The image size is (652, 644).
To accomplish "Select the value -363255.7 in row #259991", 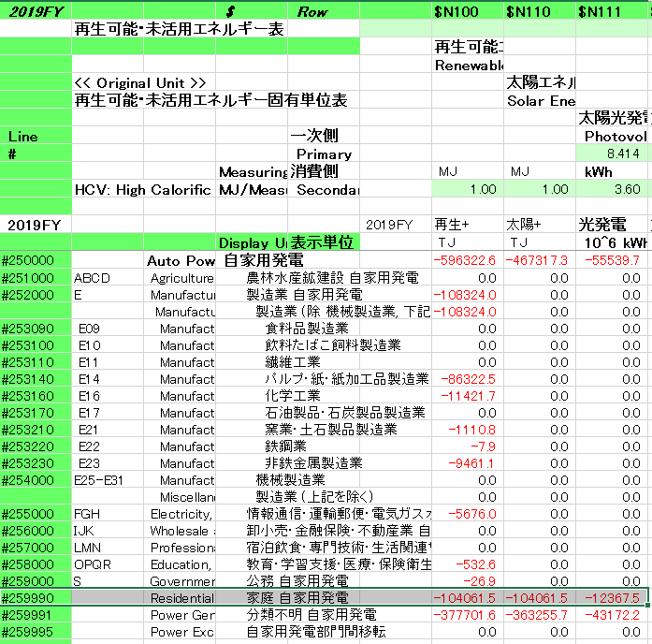I will [x=540, y=615].
